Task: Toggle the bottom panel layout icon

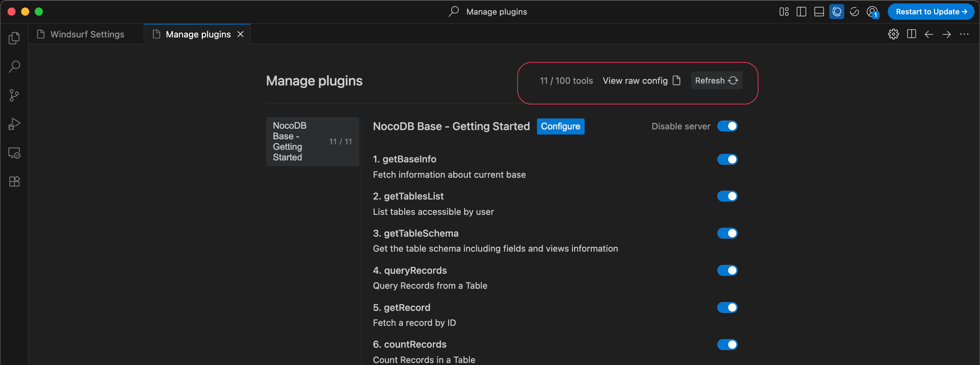Action: (x=819, y=12)
